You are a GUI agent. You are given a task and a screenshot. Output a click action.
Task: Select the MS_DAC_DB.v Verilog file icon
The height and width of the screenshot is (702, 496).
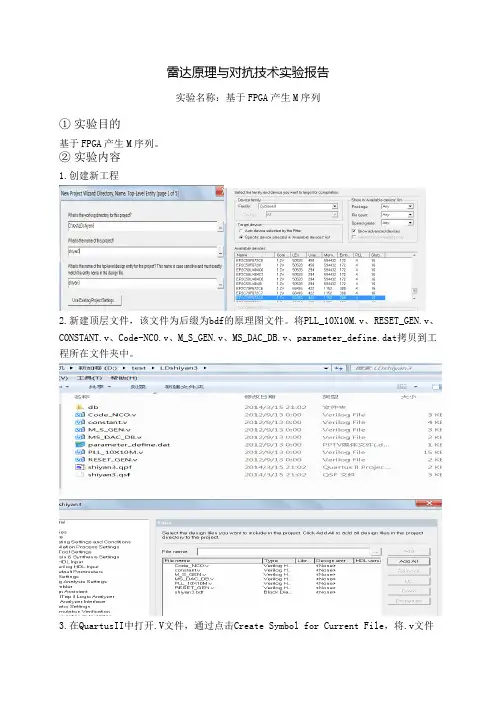click(80, 437)
